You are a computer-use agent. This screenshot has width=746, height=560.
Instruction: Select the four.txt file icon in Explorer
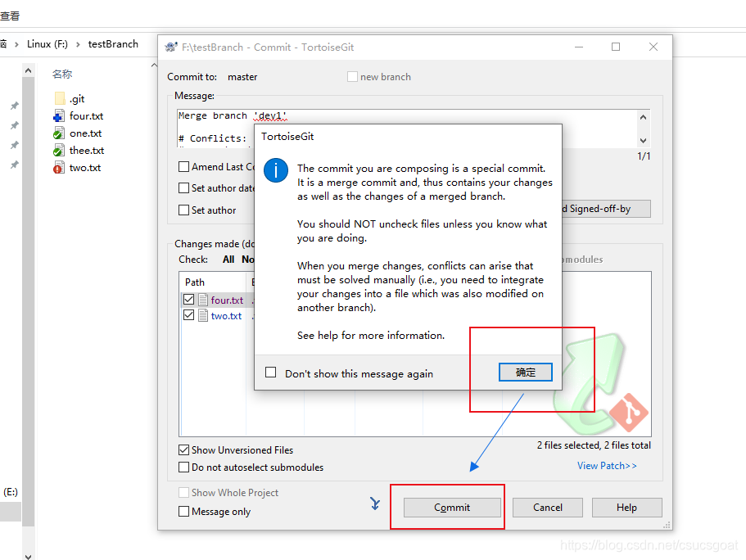click(59, 116)
